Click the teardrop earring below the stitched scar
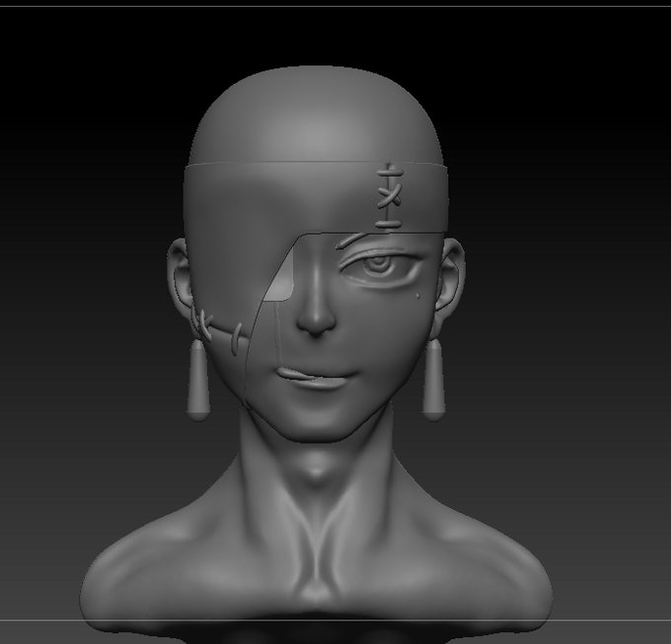 [197, 380]
